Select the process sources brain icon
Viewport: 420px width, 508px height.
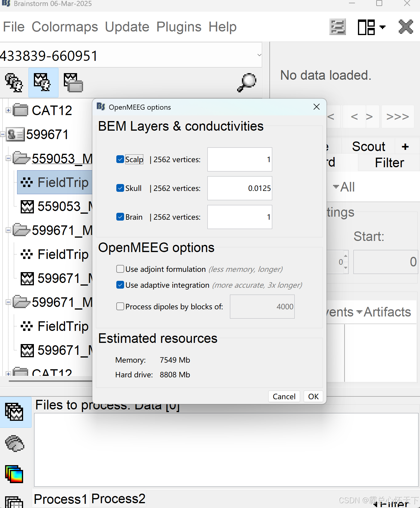(14, 443)
